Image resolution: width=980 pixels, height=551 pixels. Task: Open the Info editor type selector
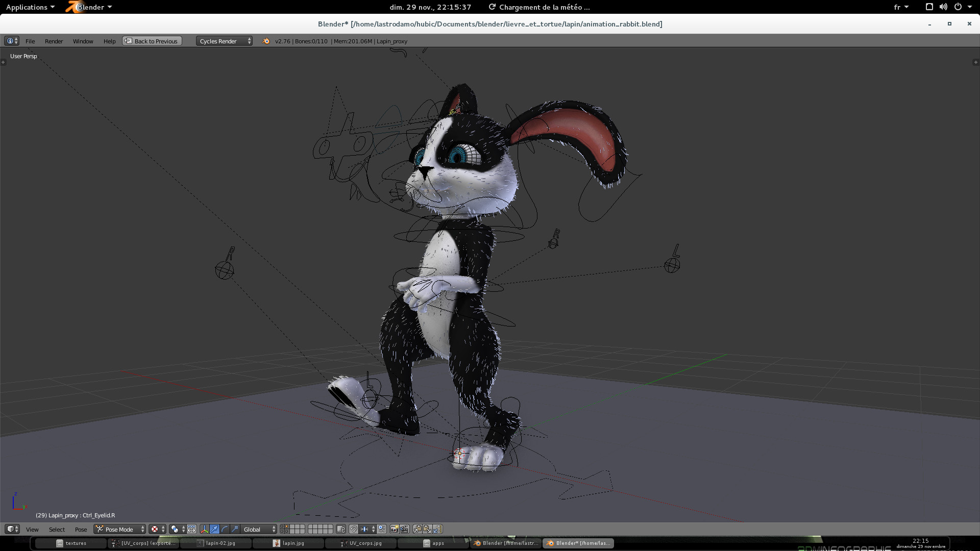click(x=11, y=41)
